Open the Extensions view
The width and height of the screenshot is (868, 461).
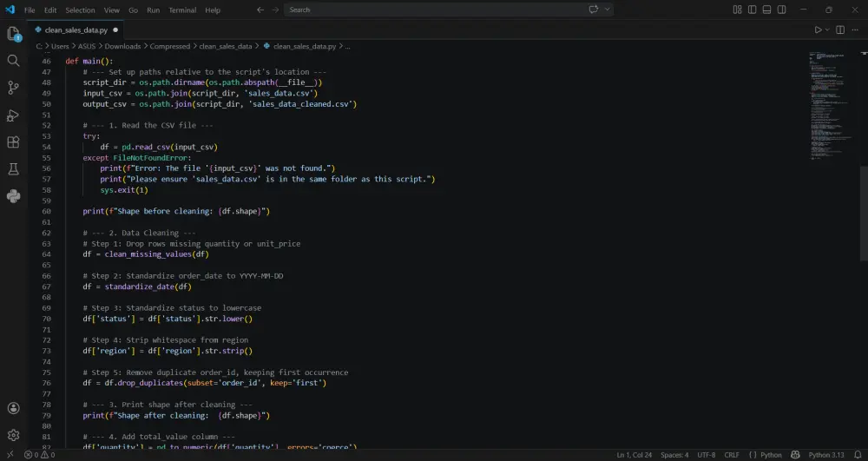13,142
